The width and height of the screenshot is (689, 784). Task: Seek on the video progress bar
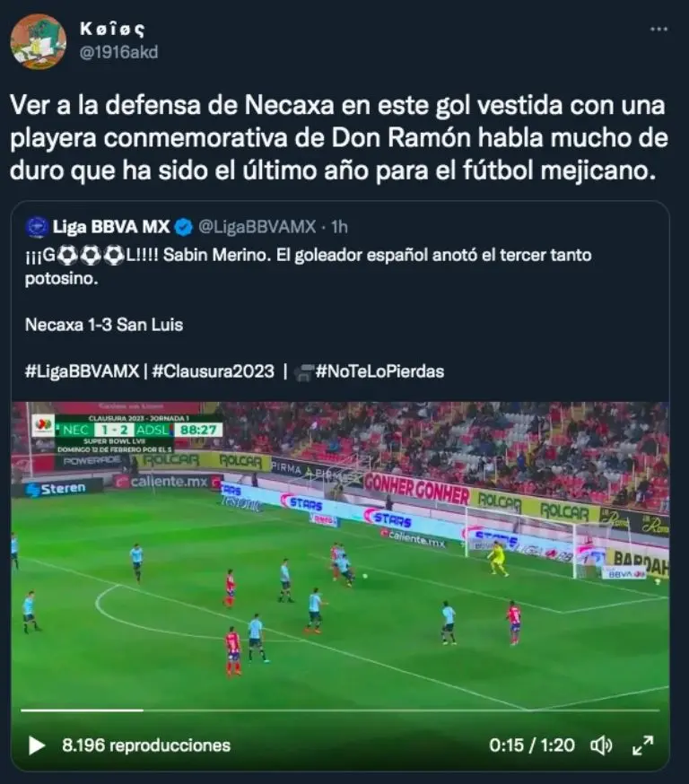coord(340,710)
